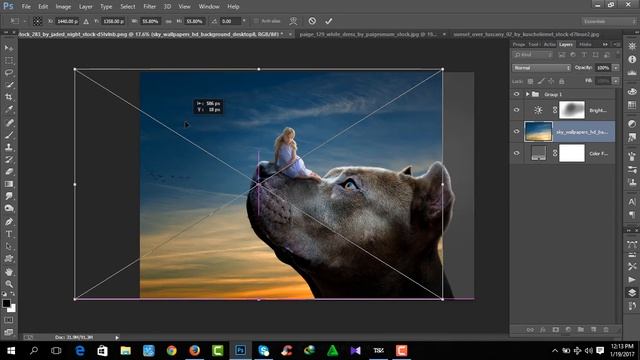Open the layer filter Kind dropdown
Screen dimensions: 640x360
point(533,55)
